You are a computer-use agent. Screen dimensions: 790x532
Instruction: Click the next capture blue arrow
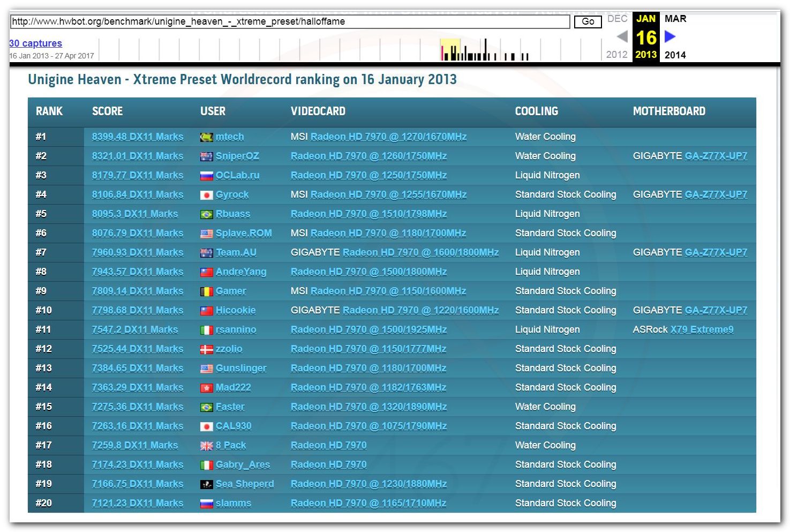[x=670, y=36]
